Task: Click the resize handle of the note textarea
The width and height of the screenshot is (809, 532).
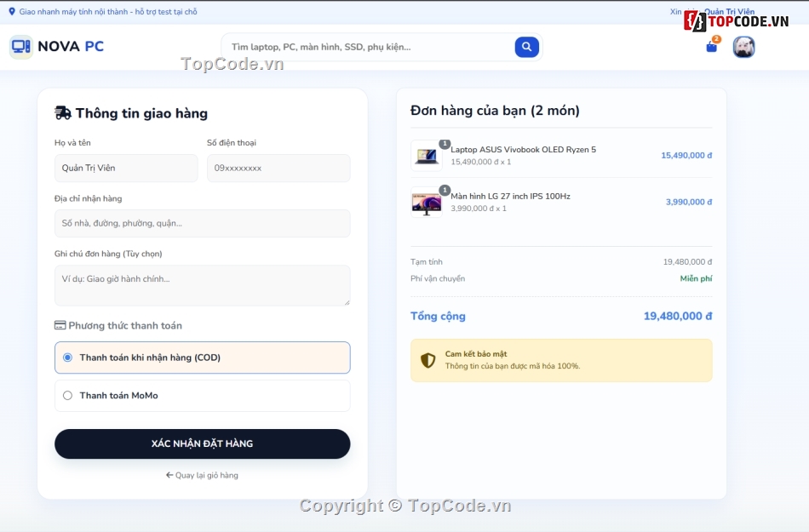Action: tap(347, 302)
